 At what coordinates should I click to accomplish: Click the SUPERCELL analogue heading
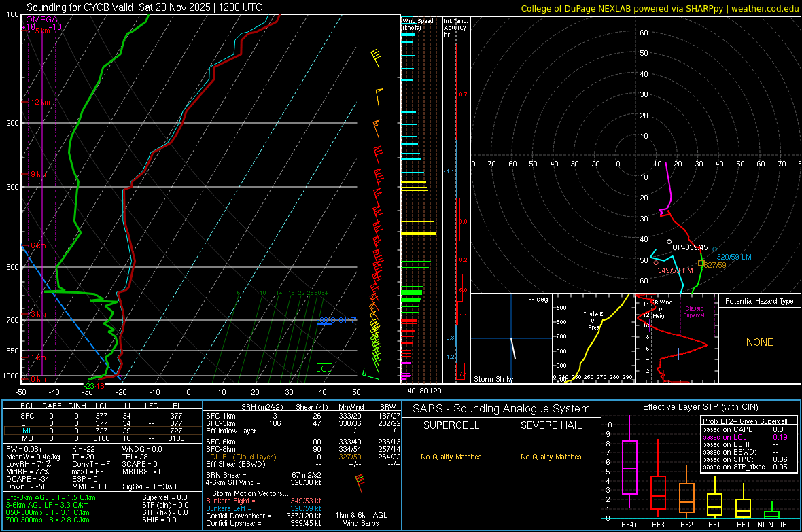[451, 425]
